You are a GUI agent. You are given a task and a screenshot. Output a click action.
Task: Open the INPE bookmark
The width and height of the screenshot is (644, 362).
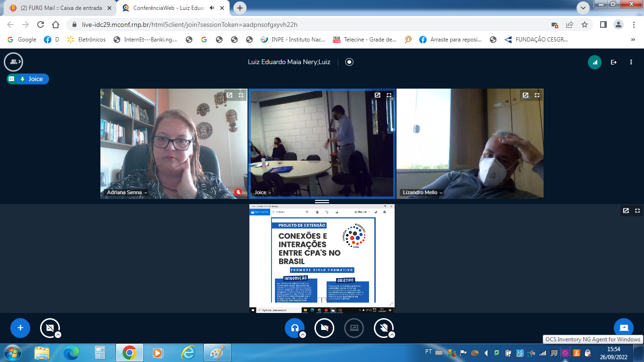(293, 40)
